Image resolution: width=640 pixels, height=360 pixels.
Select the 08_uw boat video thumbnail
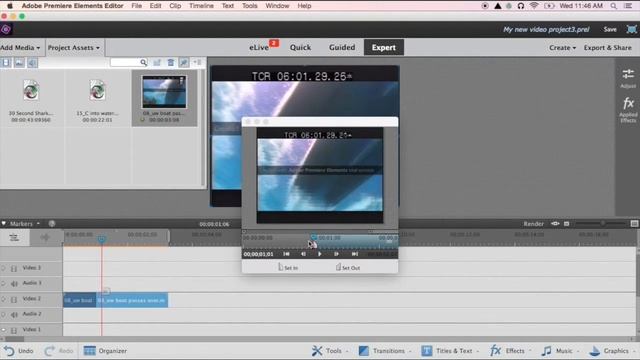(x=164, y=91)
